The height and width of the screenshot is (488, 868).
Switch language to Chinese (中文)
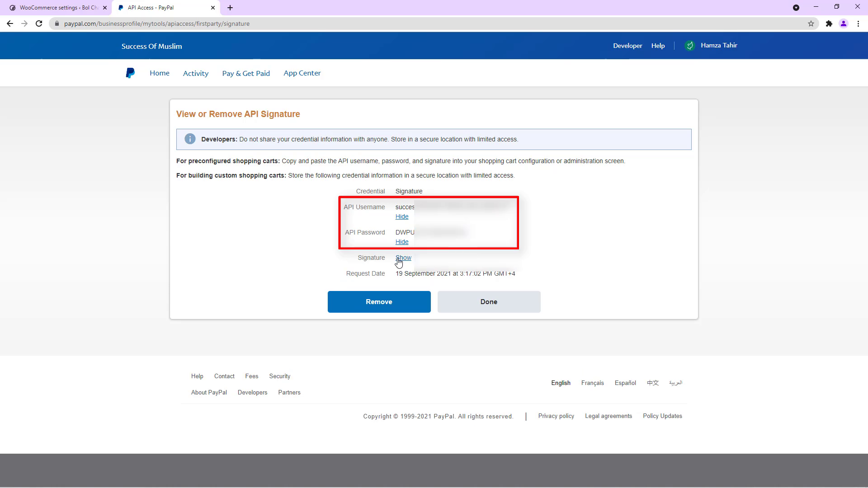(x=653, y=383)
